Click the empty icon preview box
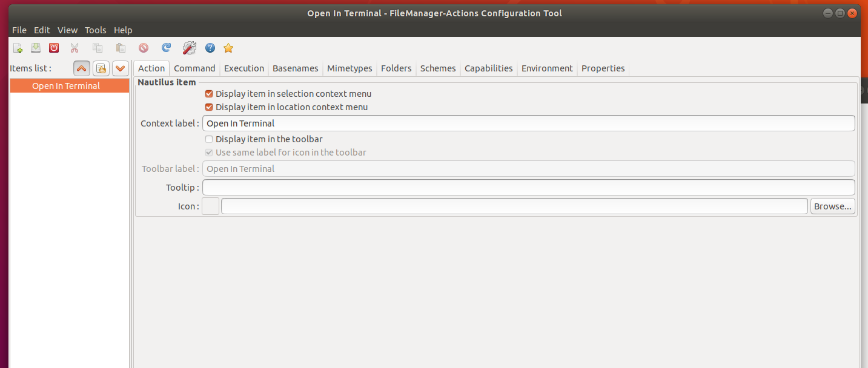 click(x=210, y=206)
